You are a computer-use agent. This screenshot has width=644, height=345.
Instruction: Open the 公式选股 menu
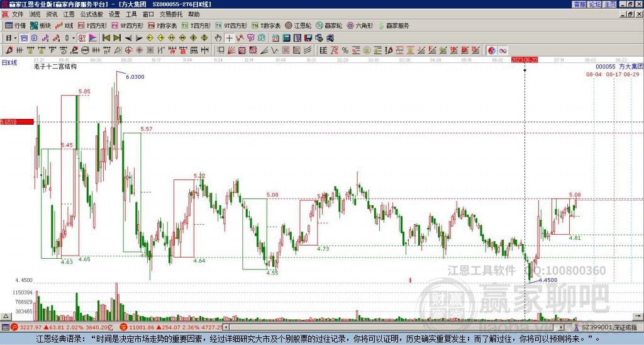[92, 14]
